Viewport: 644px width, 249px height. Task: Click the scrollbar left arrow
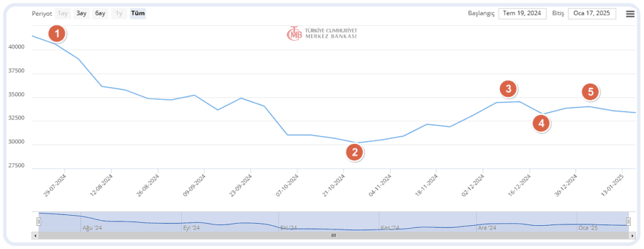click(35, 235)
